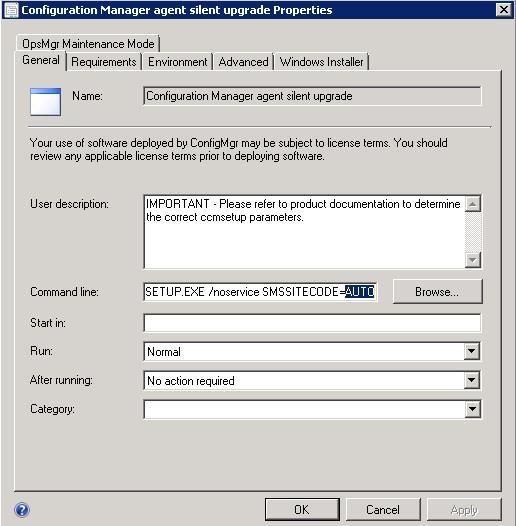
Task: Expand the Category dropdown
Action: [x=472, y=409]
